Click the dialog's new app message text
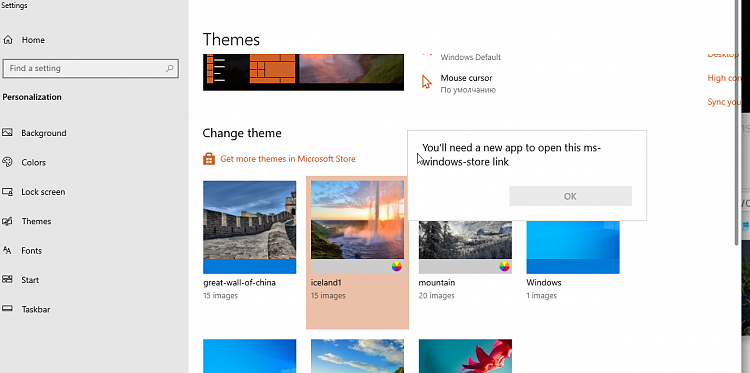The width and height of the screenshot is (750, 373). (x=511, y=154)
